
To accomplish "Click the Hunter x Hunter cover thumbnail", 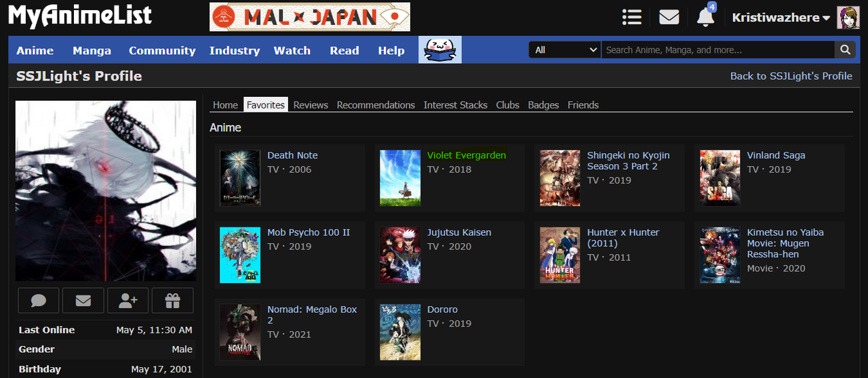I will click(x=560, y=255).
